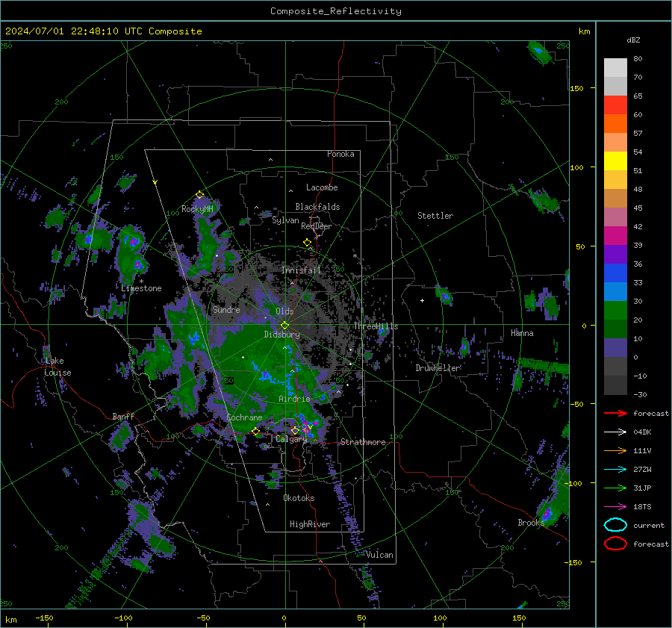Viewport: 672px width, 628px height.
Task: Pick the orange 57-60 dBZ swatch
Action: pos(615,124)
